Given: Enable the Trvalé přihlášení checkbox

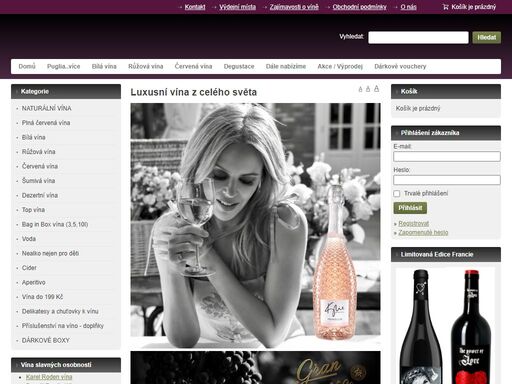Looking at the screenshot, I should point(397,194).
